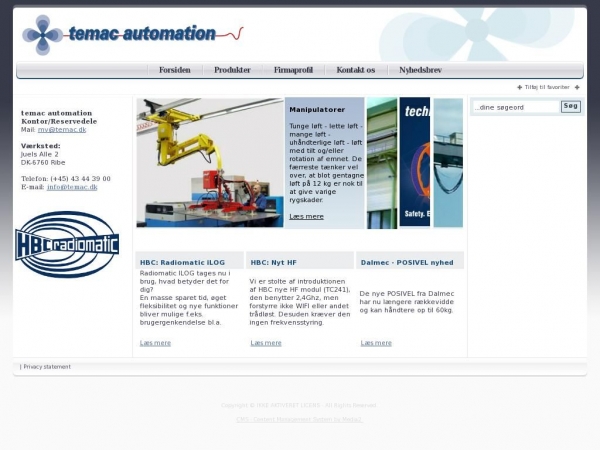Click the HBC radiomatic logo
Image resolution: width=600 pixels, height=450 pixels.
coord(67,245)
